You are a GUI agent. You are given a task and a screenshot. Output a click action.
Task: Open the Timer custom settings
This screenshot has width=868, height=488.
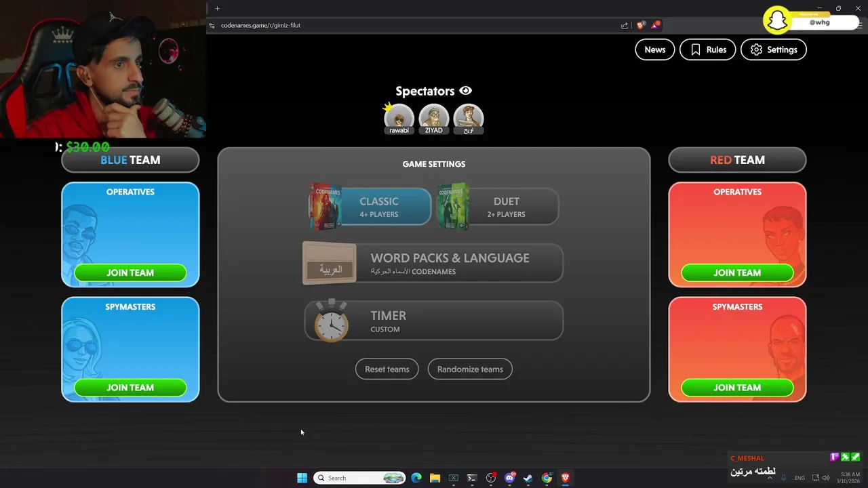(x=433, y=321)
